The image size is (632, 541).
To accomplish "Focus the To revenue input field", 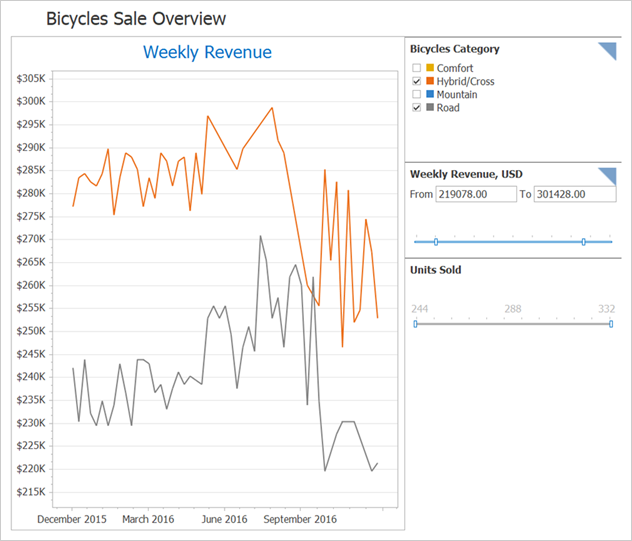I will point(574,194).
